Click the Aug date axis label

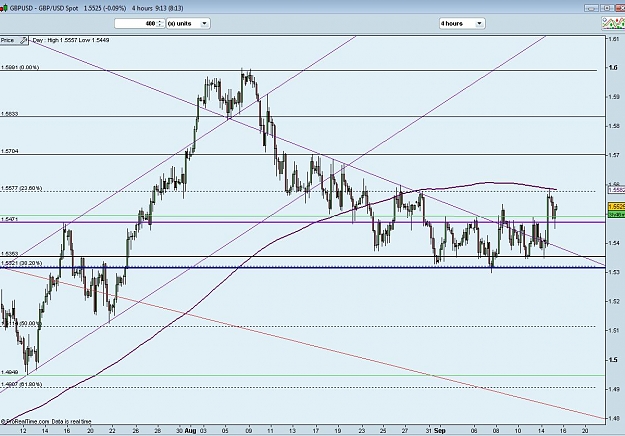point(191,431)
